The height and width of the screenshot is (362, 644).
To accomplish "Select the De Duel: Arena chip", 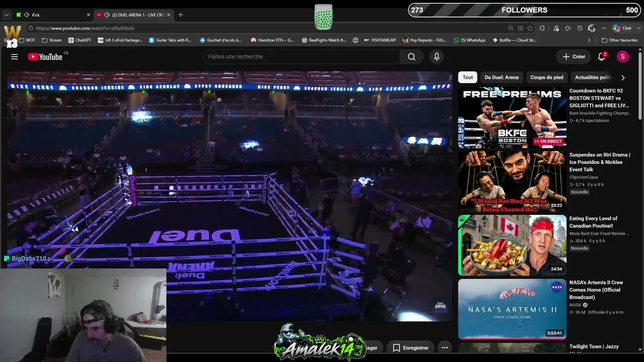I will pyautogui.click(x=502, y=77).
